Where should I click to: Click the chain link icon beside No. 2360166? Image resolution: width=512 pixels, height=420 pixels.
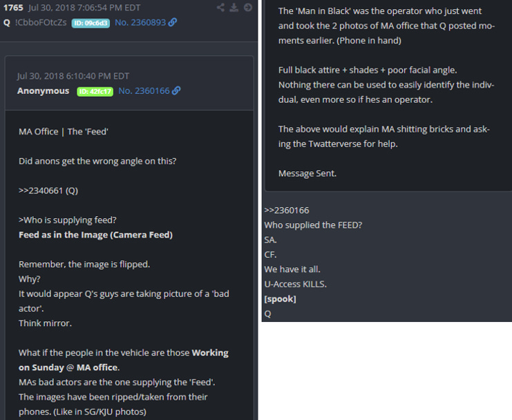tap(176, 90)
